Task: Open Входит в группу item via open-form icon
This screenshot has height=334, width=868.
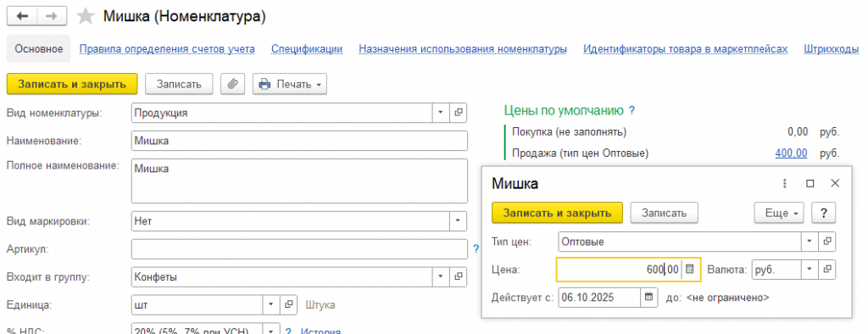Action: 459,276
